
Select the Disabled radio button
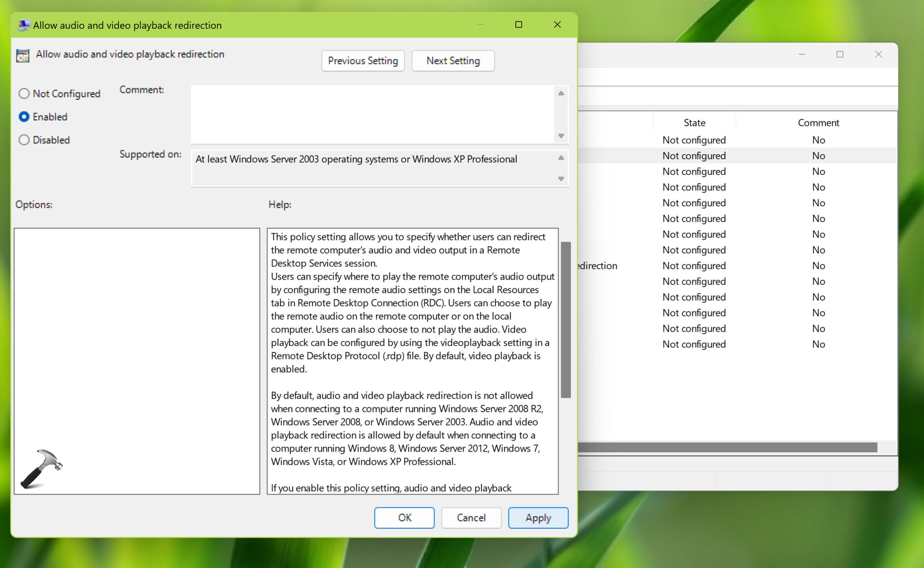point(24,140)
